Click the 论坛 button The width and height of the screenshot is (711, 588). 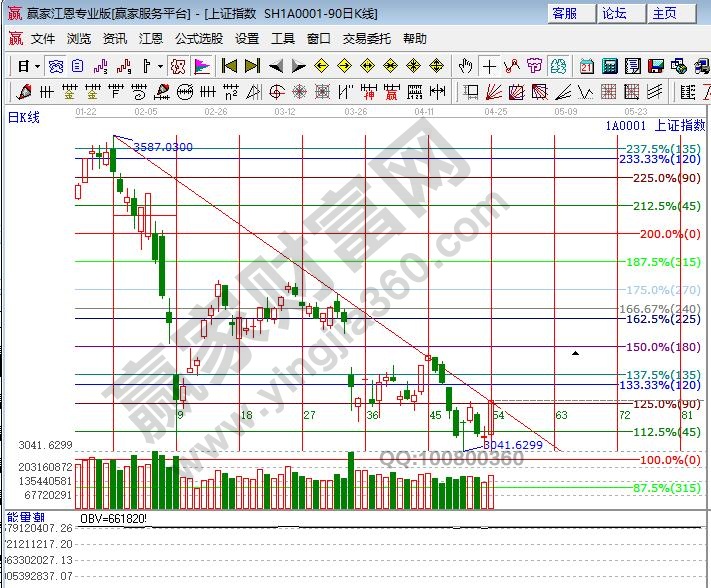[x=614, y=13]
